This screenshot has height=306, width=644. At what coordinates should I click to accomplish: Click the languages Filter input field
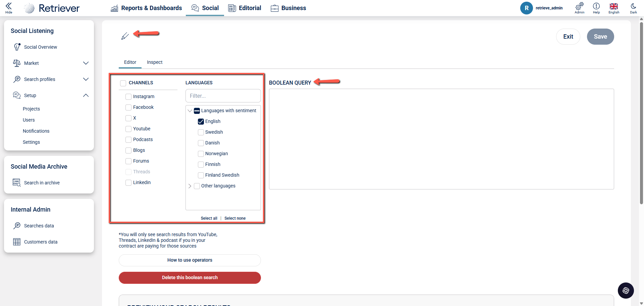223,96
